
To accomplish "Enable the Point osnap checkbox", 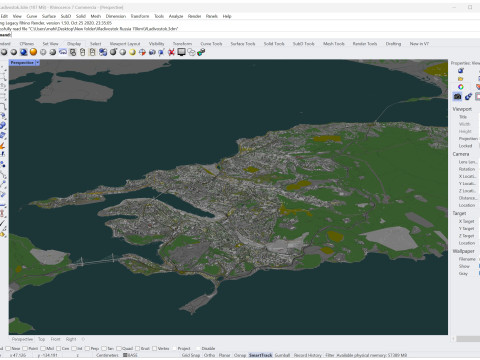I will (25, 348).
